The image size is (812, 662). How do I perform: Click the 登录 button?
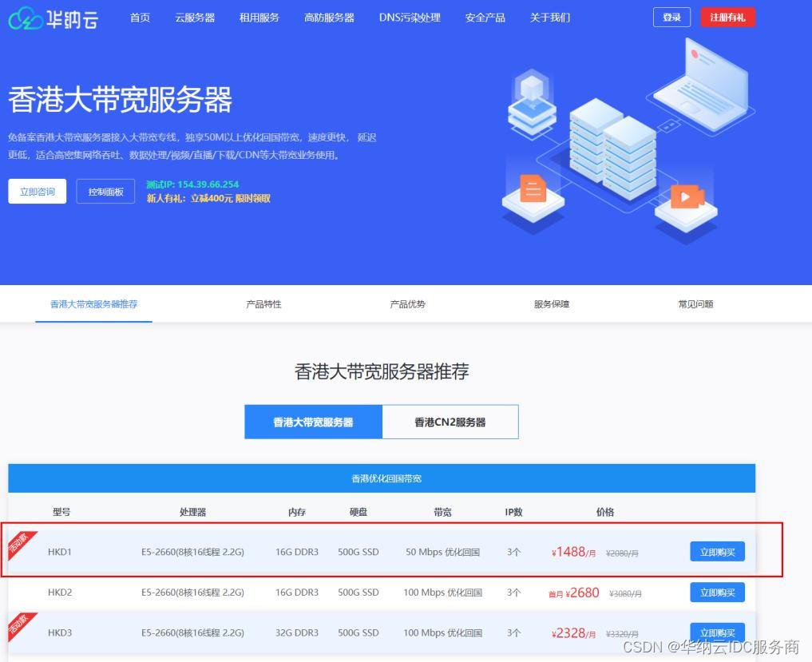click(x=671, y=17)
